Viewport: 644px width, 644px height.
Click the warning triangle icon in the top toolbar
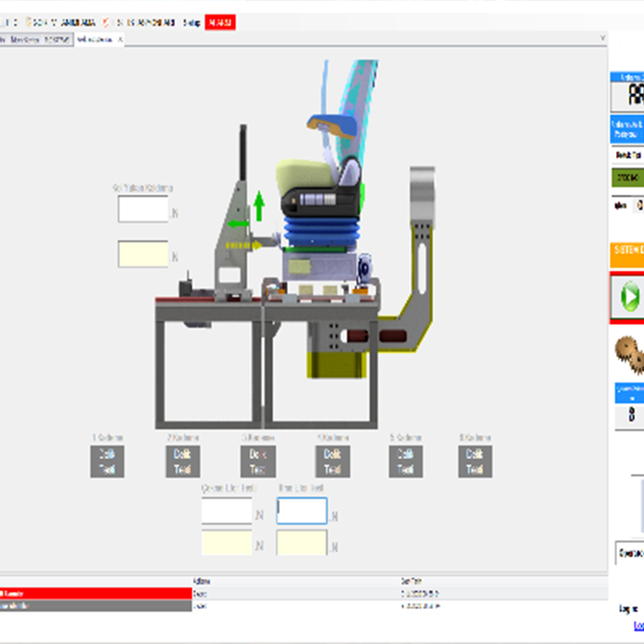[104, 24]
